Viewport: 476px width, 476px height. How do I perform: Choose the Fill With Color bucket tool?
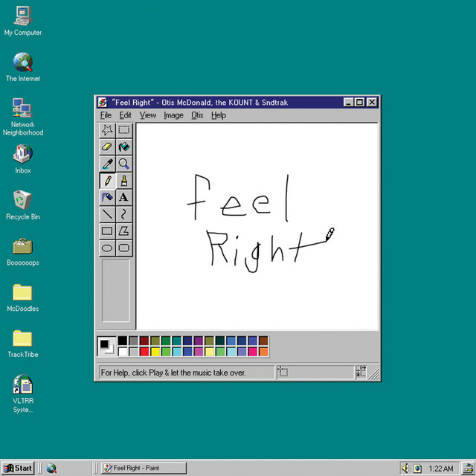coord(124,147)
